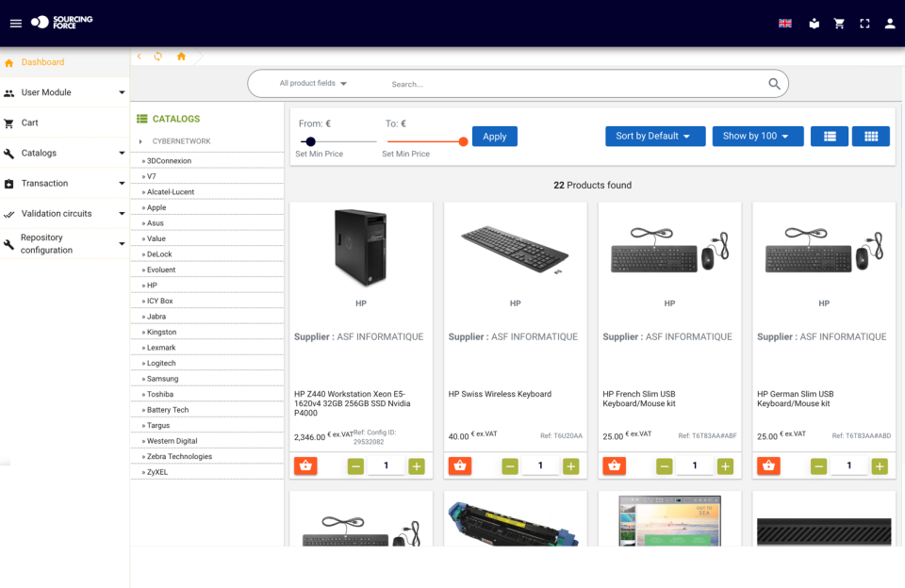The height and width of the screenshot is (588, 905).
Task: Open HP German Slim USB Keyboard/Mouse kit title
Action: (x=796, y=399)
